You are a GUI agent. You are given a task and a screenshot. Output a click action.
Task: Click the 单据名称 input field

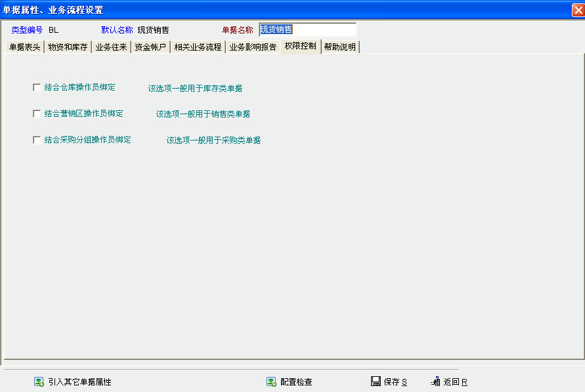(307, 30)
